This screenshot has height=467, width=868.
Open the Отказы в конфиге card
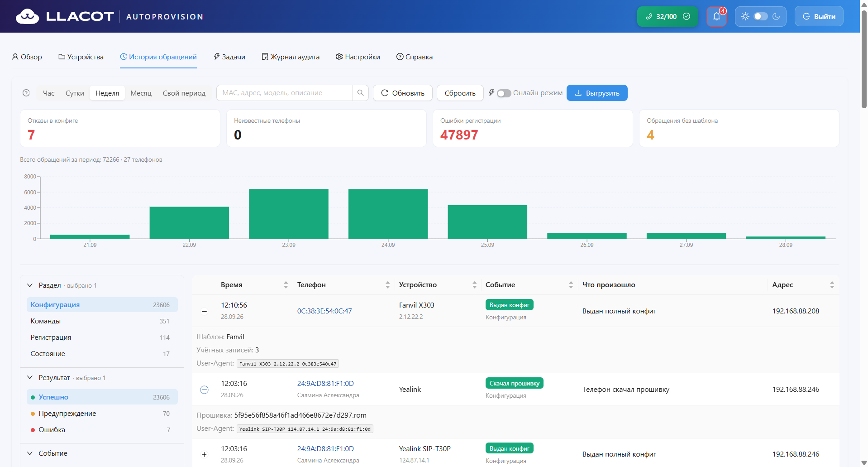click(x=120, y=128)
